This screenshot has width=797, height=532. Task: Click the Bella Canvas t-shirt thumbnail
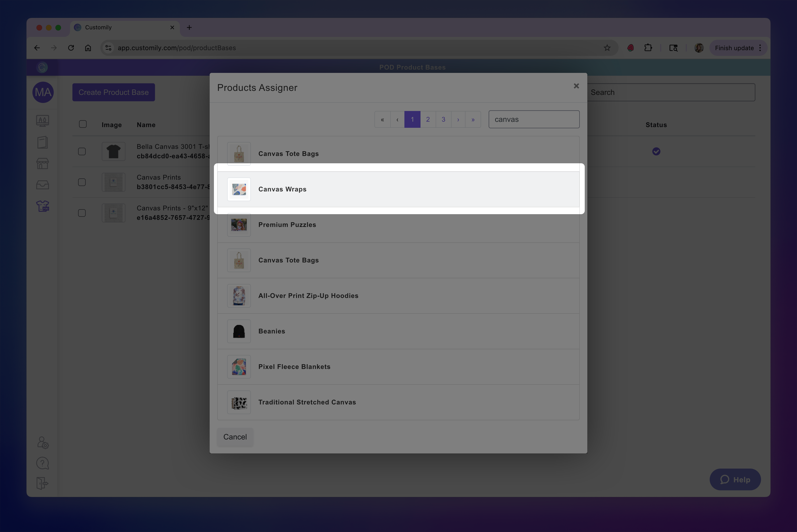[x=114, y=152]
